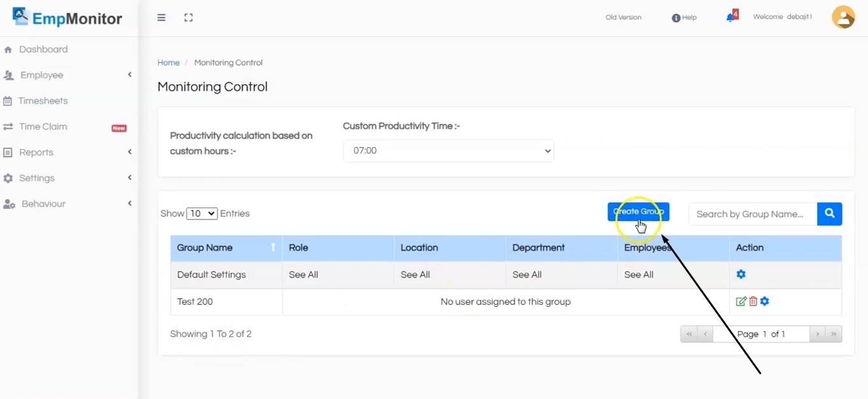Click 'Showing 1 To 2 of 2' text
Screen dimensions: 868x399
tap(211, 334)
